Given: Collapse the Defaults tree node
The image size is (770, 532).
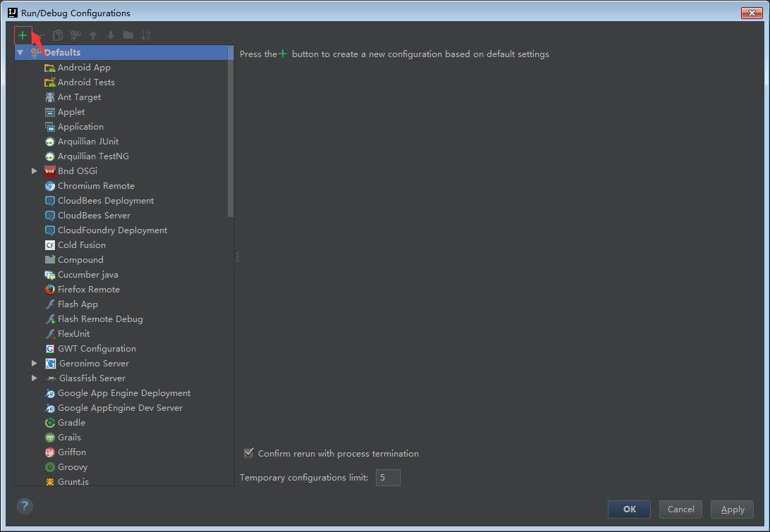Looking at the screenshot, I should click(x=20, y=53).
